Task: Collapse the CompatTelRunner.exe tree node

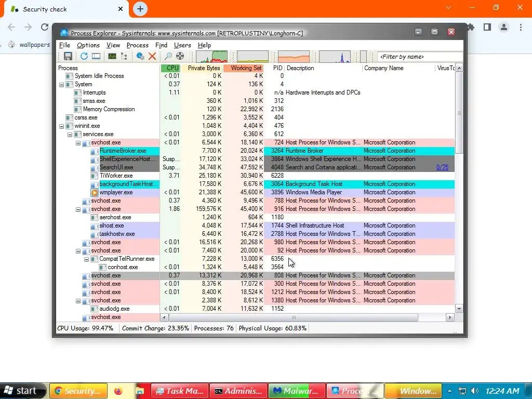Action: [87, 259]
